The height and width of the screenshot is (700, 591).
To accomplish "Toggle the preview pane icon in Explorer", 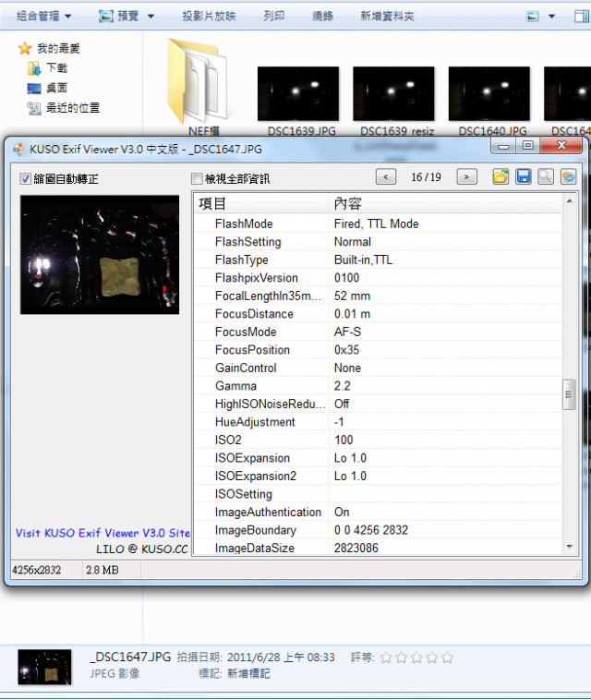I will (581, 17).
